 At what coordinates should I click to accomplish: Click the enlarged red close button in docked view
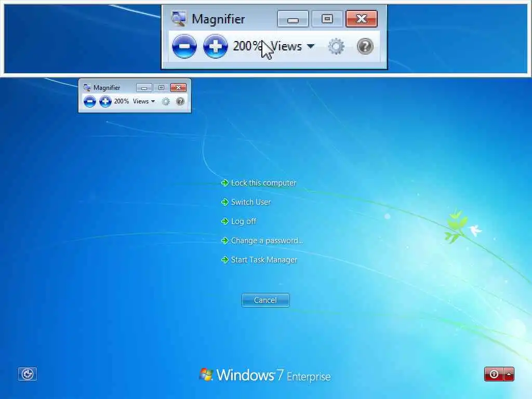coord(362,19)
